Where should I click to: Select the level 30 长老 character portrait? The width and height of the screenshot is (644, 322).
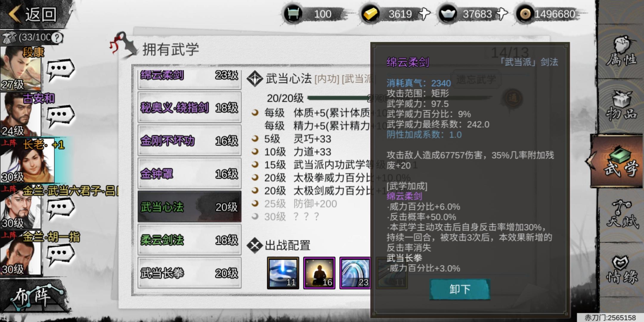coord(27,161)
